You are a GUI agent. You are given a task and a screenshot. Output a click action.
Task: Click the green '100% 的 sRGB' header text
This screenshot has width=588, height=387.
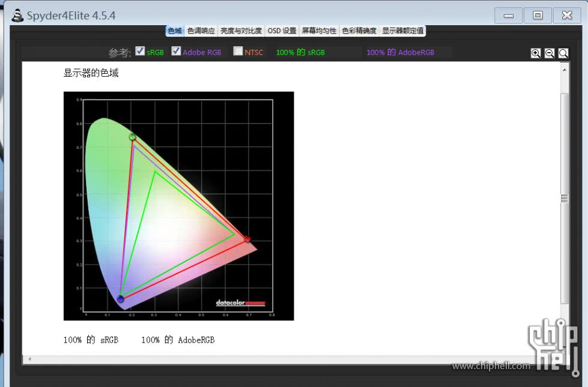(x=300, y=52)
